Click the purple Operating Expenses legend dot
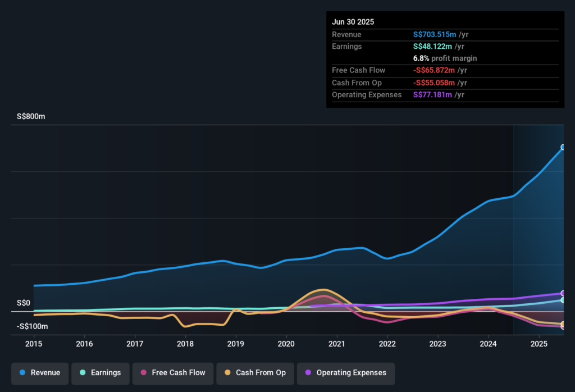 [x=308, y=373]
